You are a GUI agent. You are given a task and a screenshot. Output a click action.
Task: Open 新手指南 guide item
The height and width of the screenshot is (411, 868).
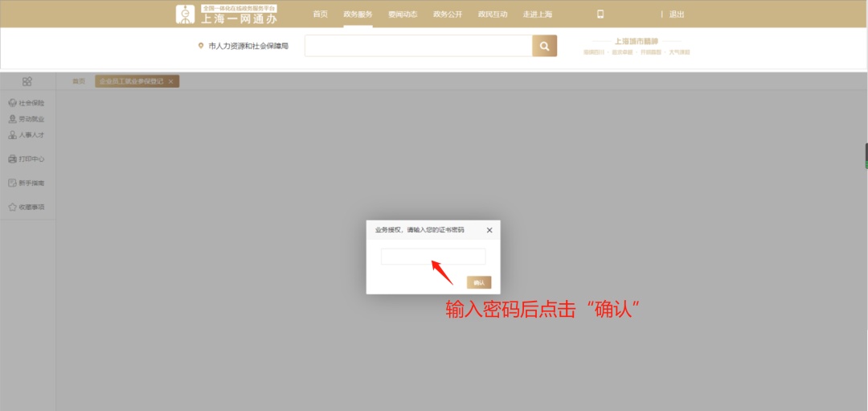(x=27, y=183)
